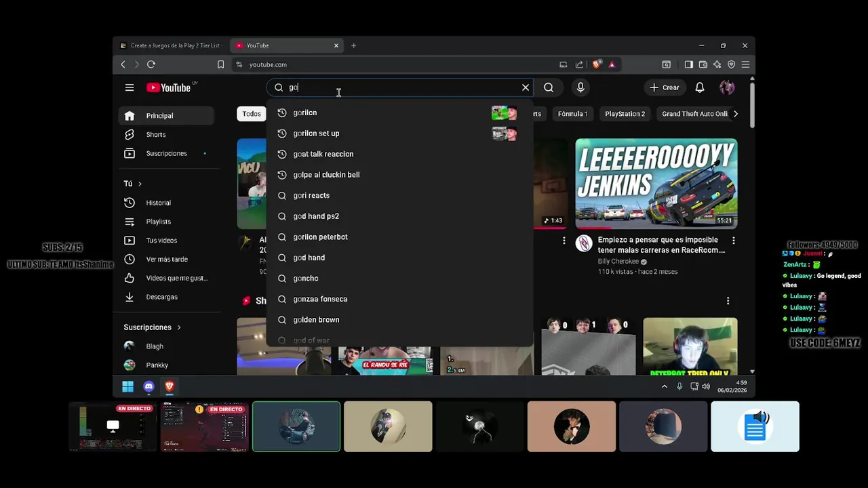Pick the 'golden brown' suggestion
868x488 pixels.
399,319
